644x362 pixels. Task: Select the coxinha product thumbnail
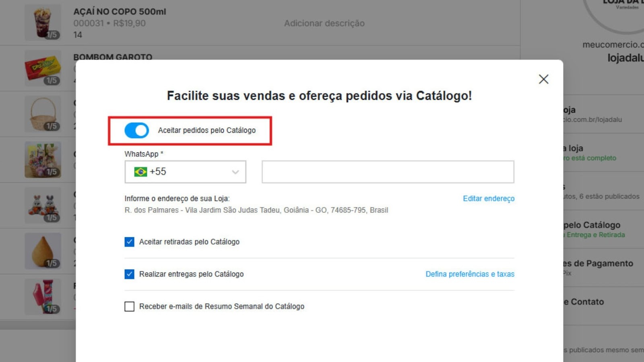point(42,251)
